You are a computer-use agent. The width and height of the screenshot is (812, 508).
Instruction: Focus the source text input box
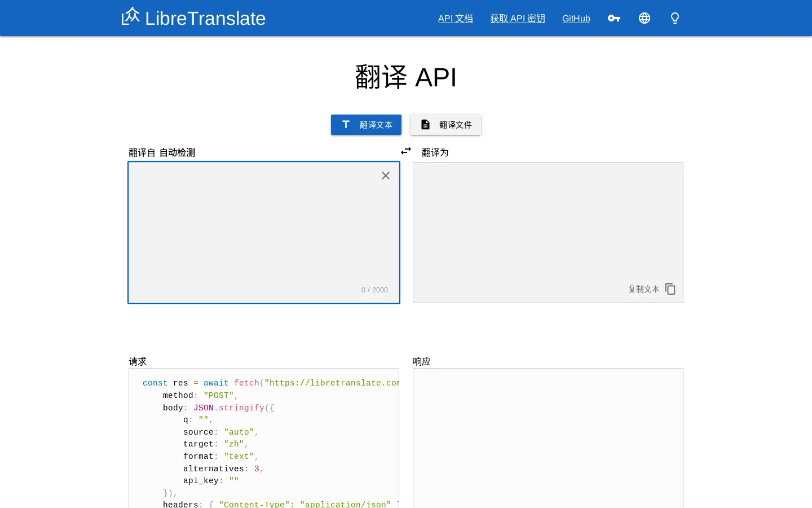[264, 233]
